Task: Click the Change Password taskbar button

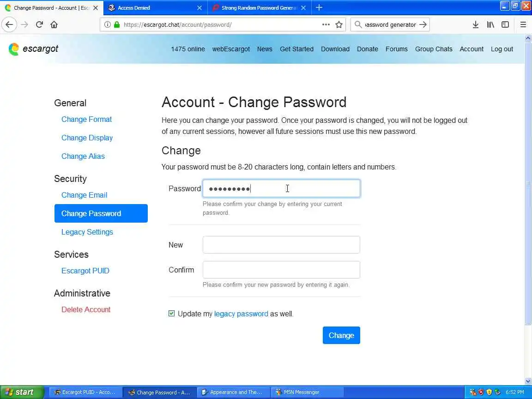Action: [x=159, y=392]
